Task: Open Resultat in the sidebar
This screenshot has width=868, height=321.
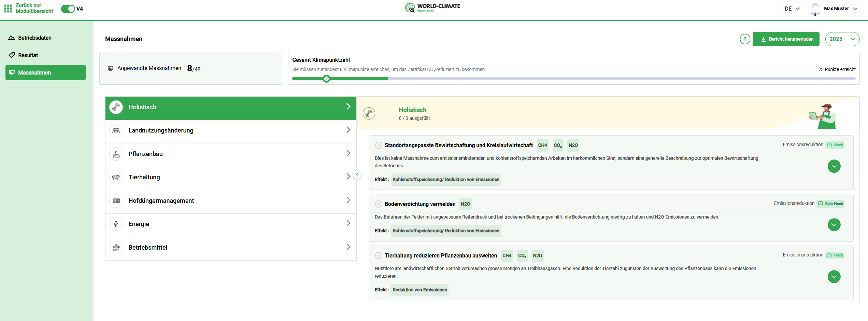Action: click(28, 55)
